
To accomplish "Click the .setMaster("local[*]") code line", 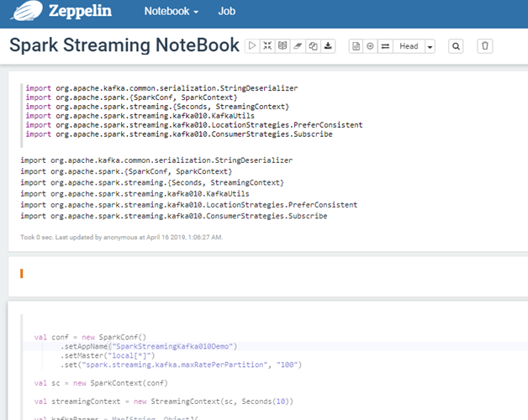I will pos(108,355).
